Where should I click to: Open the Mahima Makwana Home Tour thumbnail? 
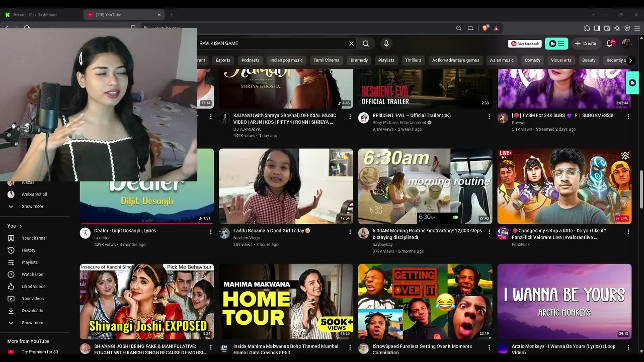click(286, 302)
